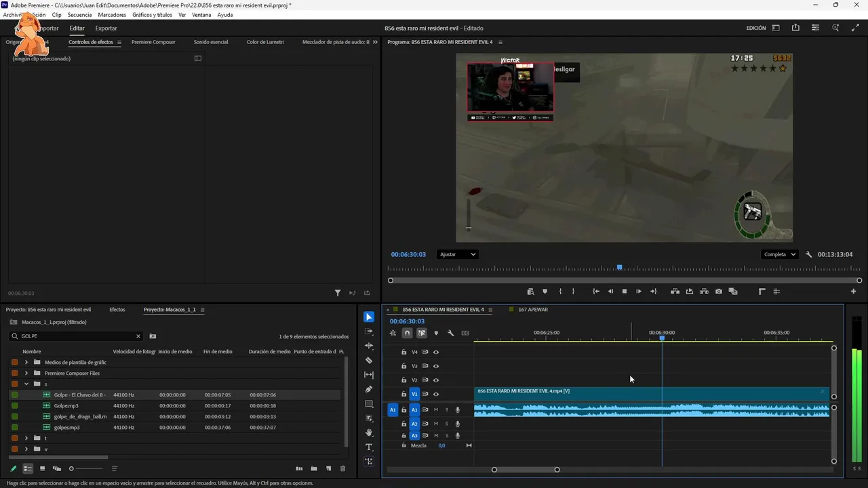Select the Selection arrow tool
The height and width of the screenshot is (488, 868).
coord(369,317)
